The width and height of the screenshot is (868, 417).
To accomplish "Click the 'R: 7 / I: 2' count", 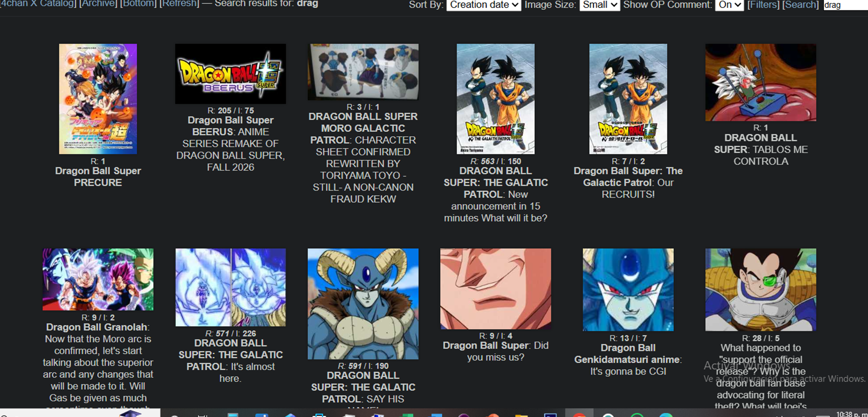I will pyautogui.click(x=628, y=161).
